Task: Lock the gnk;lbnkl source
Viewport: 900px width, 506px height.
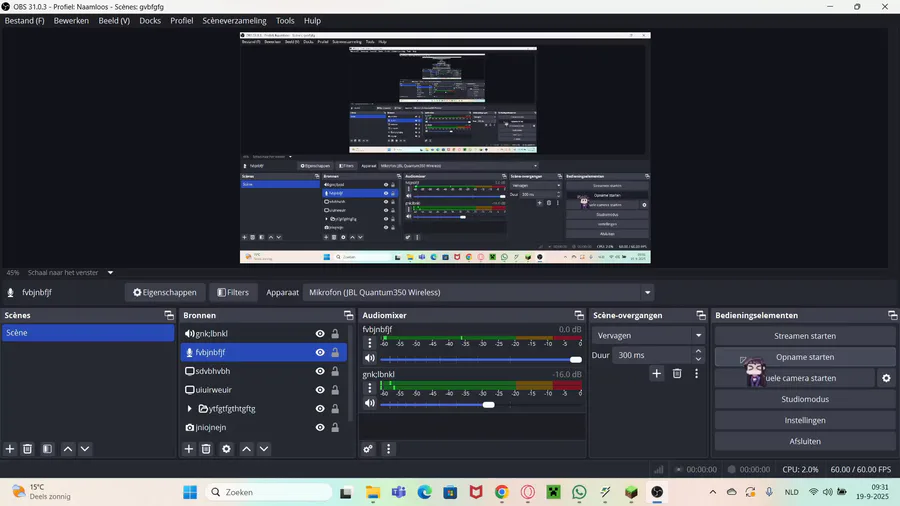Action: pos(335,333)
